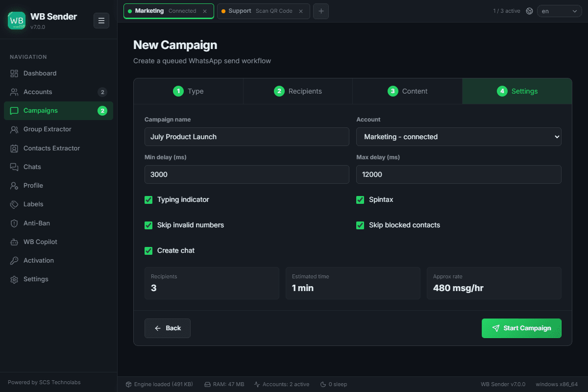Click the Anti-Ban shield icon
Image resolution: width=588 pixels, height=392 pixels.
click(x=14, y=223)
